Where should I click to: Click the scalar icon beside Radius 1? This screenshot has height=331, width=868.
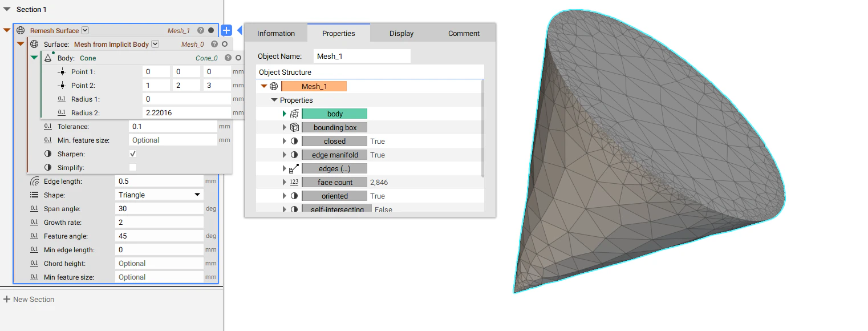tap(62, 99)
